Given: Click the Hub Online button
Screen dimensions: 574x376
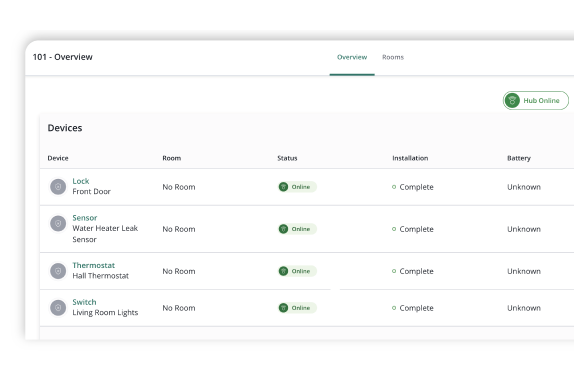Looking at the screenshot, I should pyautogui.click(x=536, y=100).
